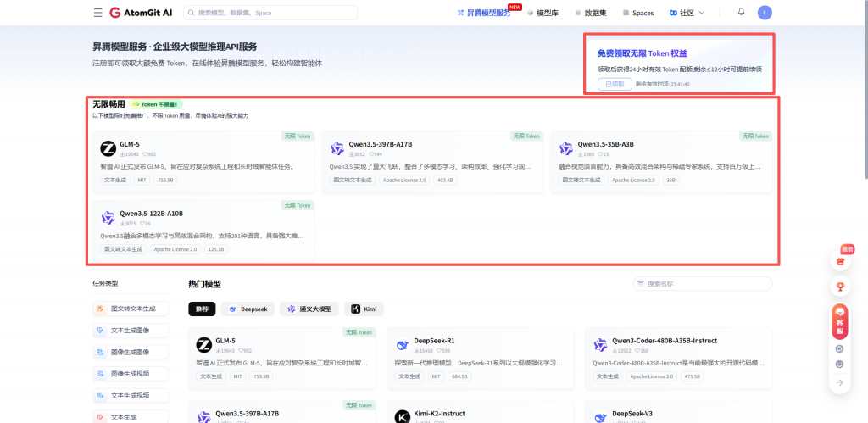
Task: Click 无限 Token badge on Qwen3.5-122B-A10B card
Action: (x=298, y=205)
